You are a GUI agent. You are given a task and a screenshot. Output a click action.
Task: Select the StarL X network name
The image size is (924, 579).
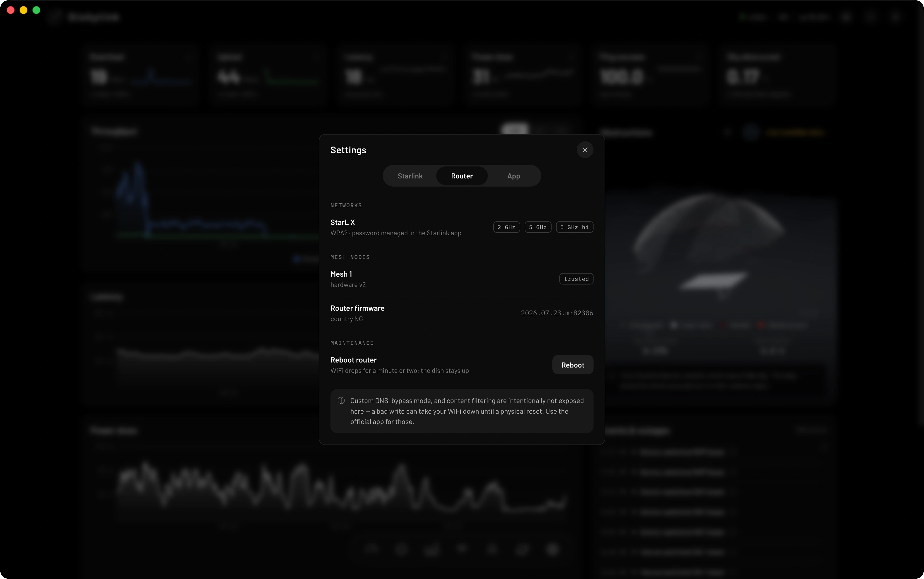pyautogui.click(x=343, y=222)
